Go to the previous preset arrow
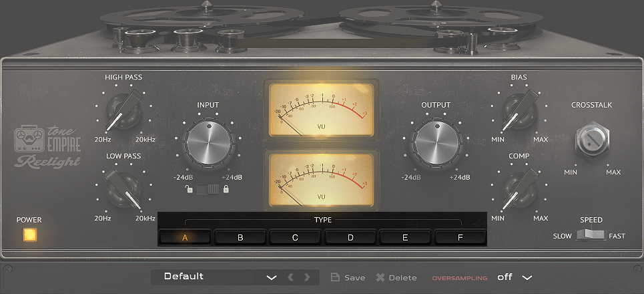This screenshot has width=644, height=294. (x=290, y=277)
